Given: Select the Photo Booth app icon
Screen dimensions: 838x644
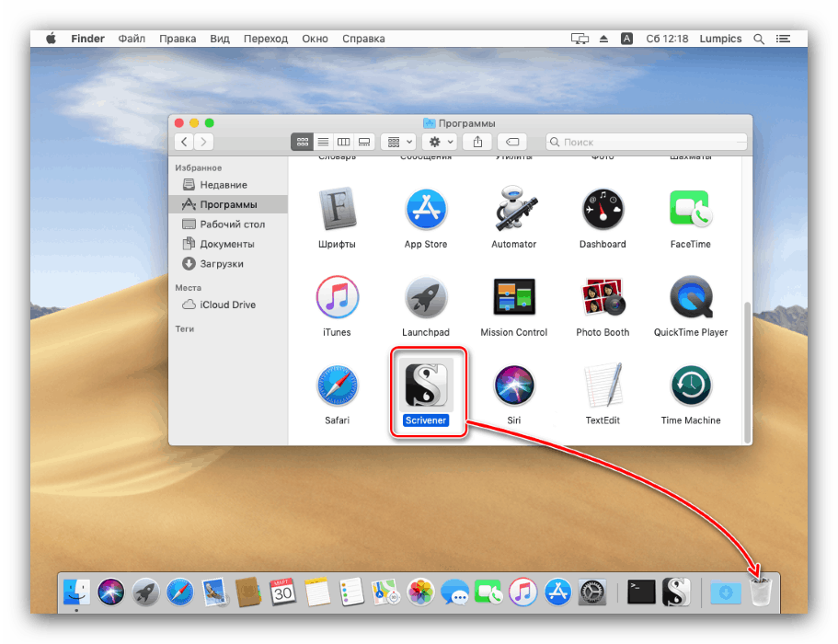Looking at the screenshot, I should point(603,296).
